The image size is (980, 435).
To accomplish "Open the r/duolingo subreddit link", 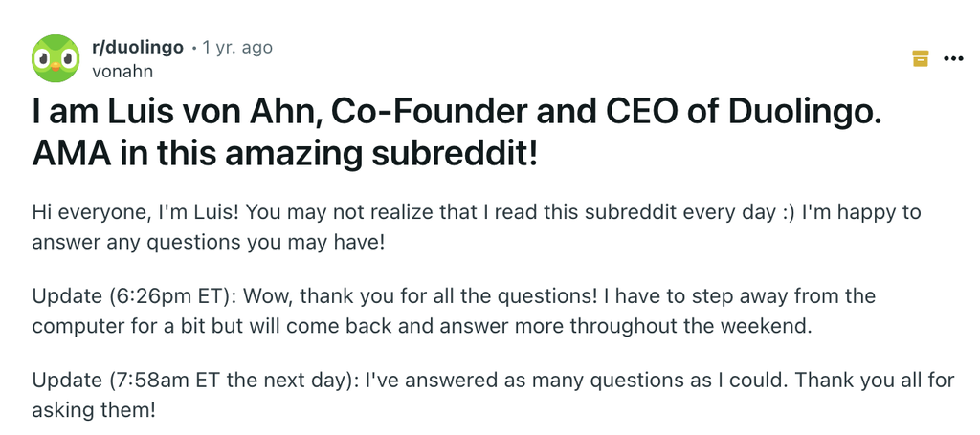I will pyautogui.click(x=137, y=47).
